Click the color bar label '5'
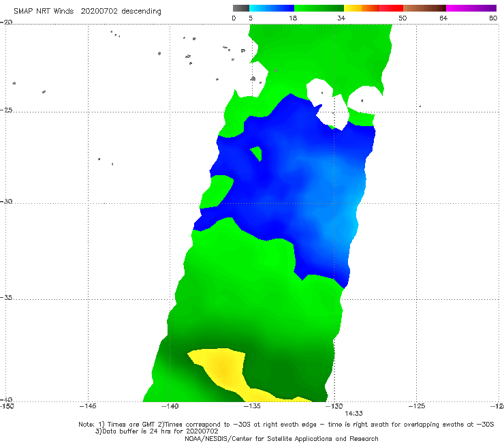The height and width of the screenshot is (443, 504). click(251, 18)
